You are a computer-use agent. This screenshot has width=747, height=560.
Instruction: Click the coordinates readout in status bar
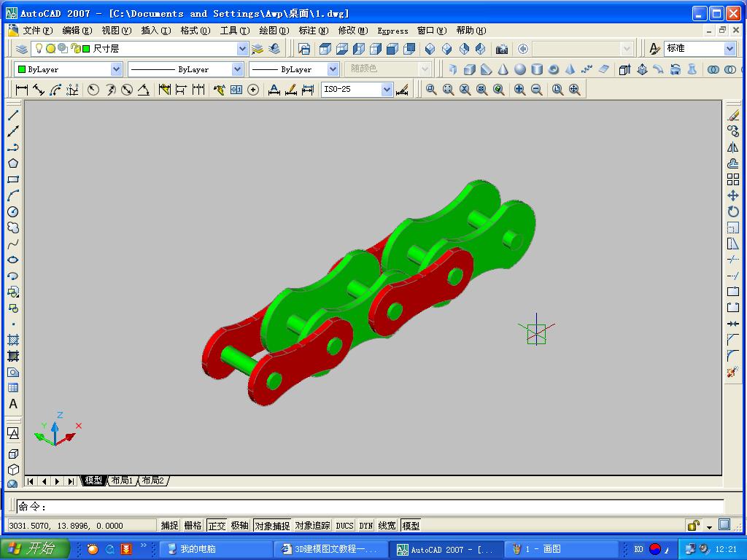(82, 525)
